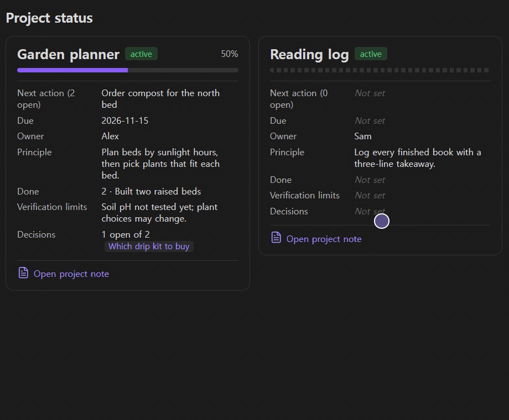Click the Garden planner note document icon

(x=23, y=273)
